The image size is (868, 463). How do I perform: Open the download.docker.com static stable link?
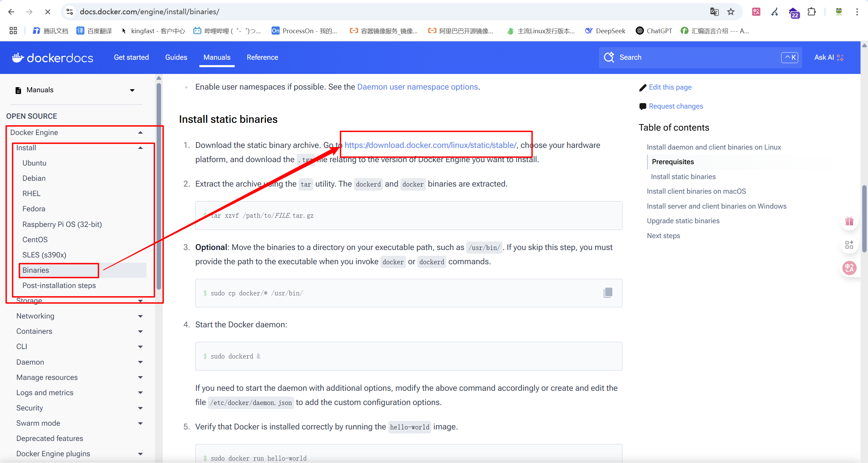click(x=431, y=145)
